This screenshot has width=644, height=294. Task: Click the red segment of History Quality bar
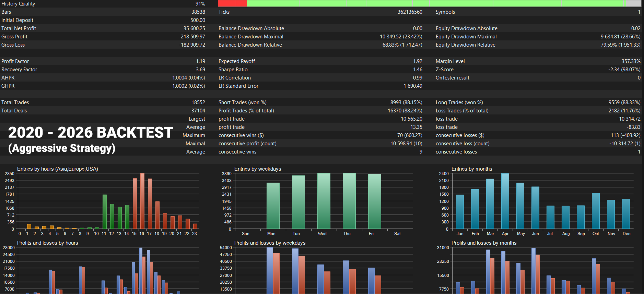[232, 3]
